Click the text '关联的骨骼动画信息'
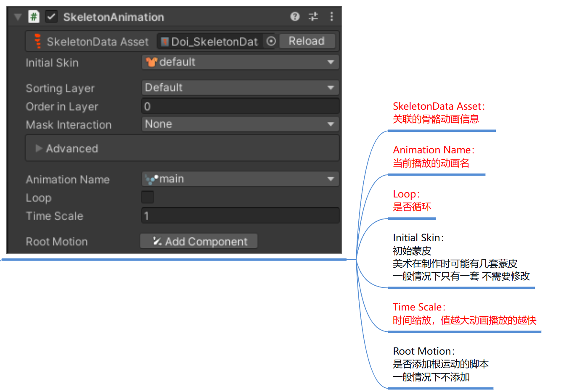 (436, 119)
